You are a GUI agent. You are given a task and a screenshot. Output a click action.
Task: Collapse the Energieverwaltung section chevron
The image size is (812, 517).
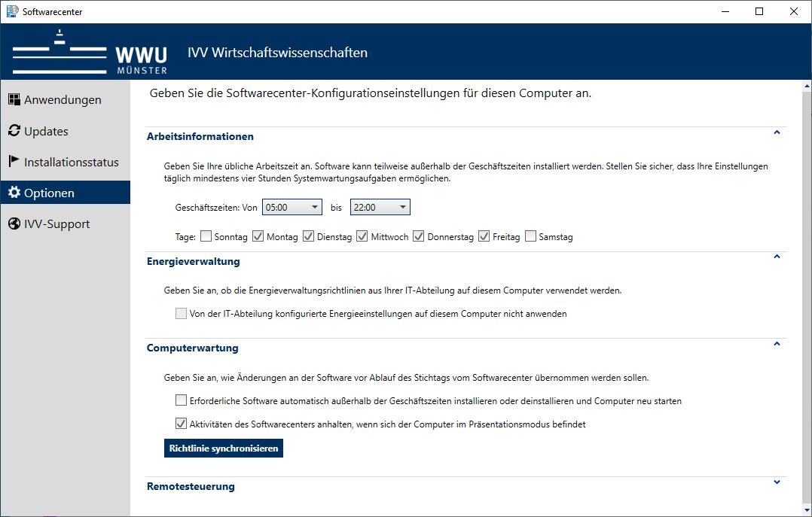coord(777,257)
